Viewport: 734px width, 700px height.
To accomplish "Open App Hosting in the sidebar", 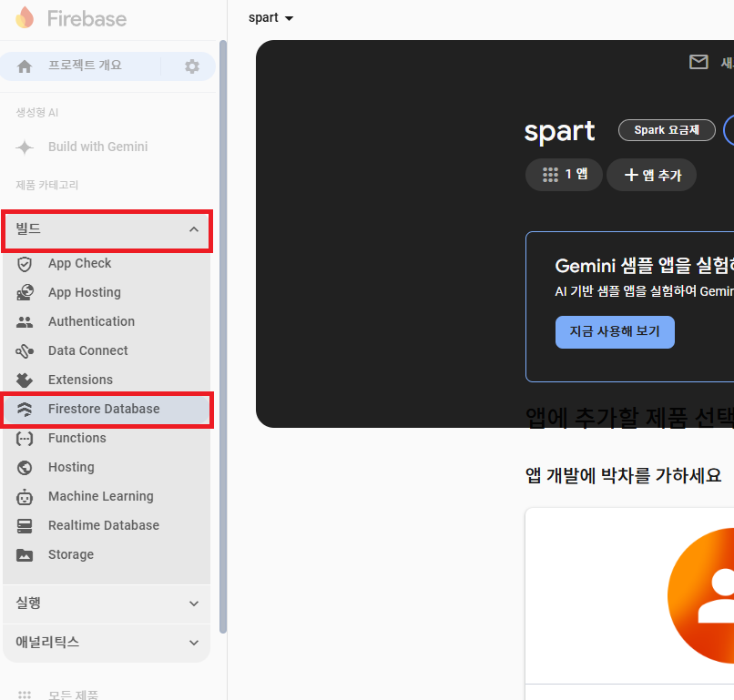I will [107, 292].
